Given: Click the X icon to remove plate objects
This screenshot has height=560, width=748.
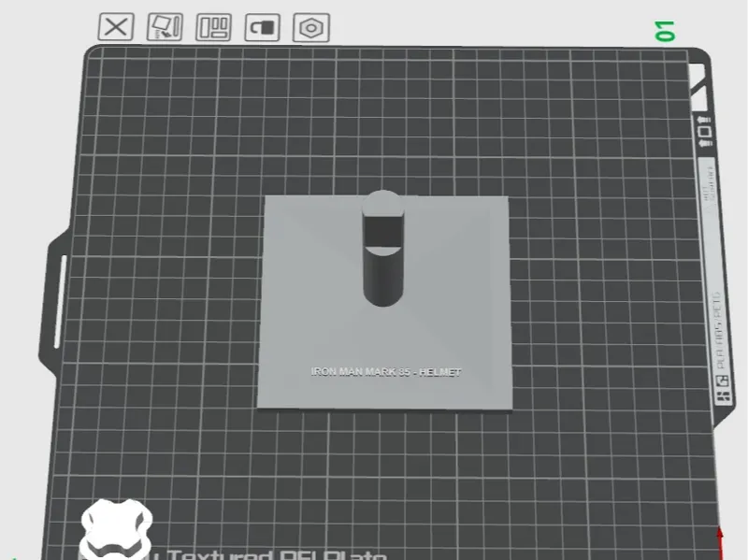Looking at the screenshot, I should click(x=116, y=27).
